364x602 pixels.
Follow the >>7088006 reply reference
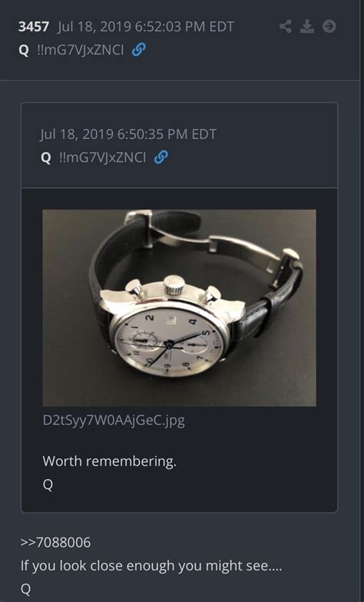pos(55,542)
